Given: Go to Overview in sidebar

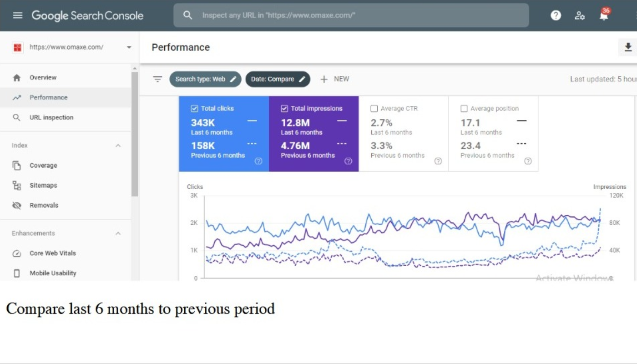Looking at the screenshot, I should [x=43, y=78].
